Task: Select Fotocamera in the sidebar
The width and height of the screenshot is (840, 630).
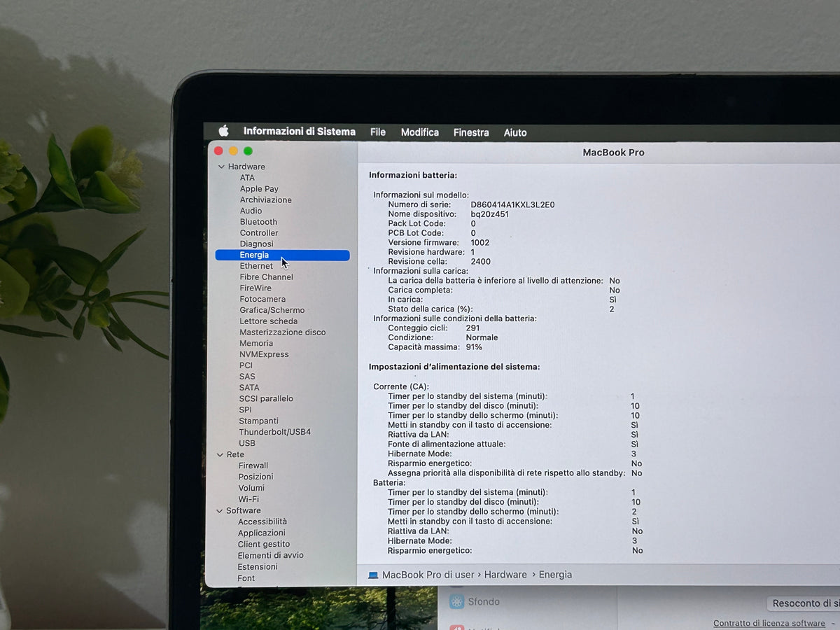Action: click(x=262, y=299)
